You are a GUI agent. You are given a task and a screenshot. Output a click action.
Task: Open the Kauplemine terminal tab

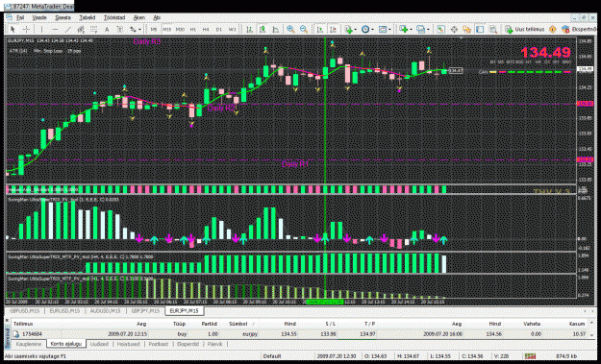tap(29, 344)
